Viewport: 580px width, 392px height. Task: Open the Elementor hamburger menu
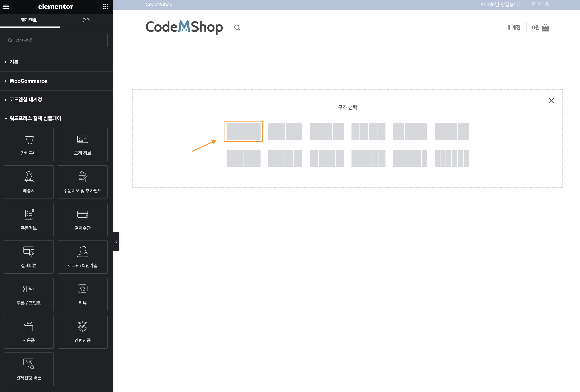click(x=6, y=7)
